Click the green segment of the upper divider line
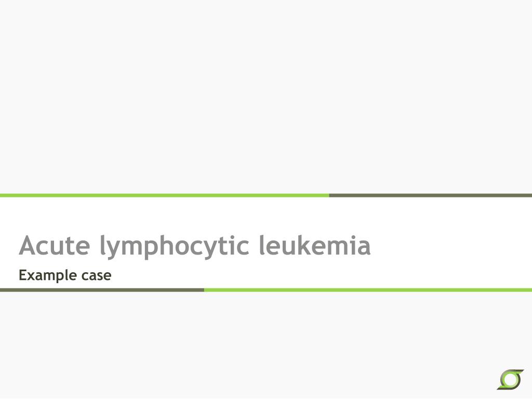This screenshot has height=399, width=532. pyautogui.click(x=165, y=195)
